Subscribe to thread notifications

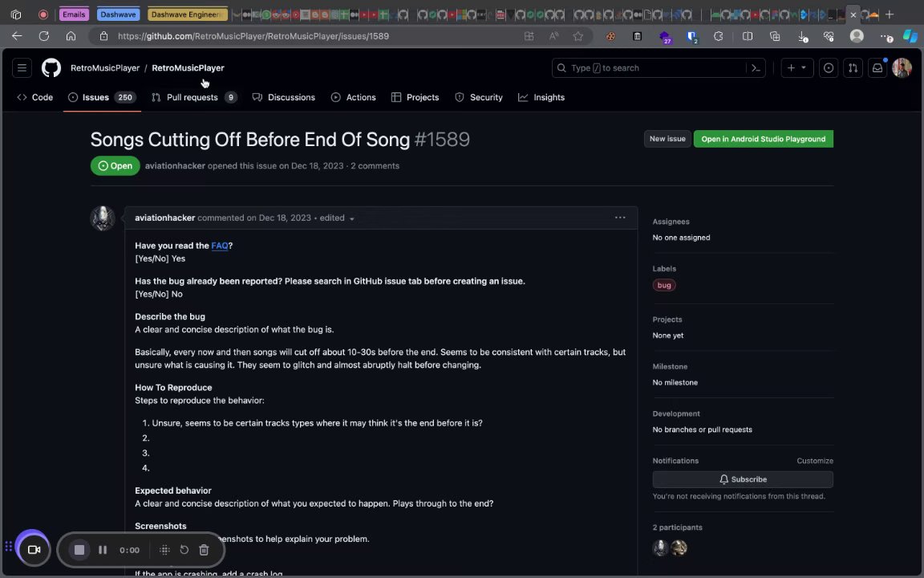click(743, 479)
